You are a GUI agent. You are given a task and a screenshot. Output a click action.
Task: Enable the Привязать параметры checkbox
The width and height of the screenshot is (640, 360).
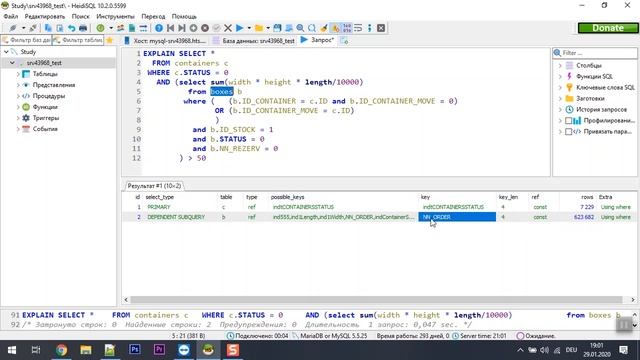click(568, 131)
